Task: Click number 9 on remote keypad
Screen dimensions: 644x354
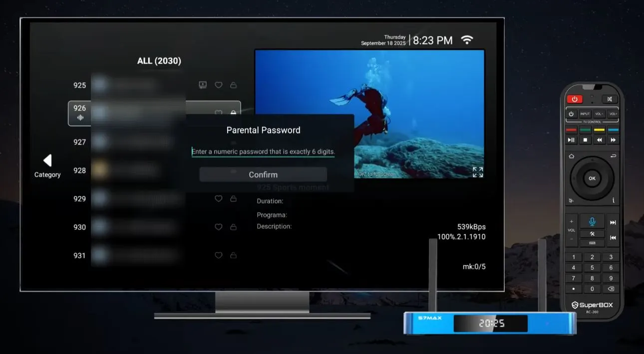Action: 611,278
